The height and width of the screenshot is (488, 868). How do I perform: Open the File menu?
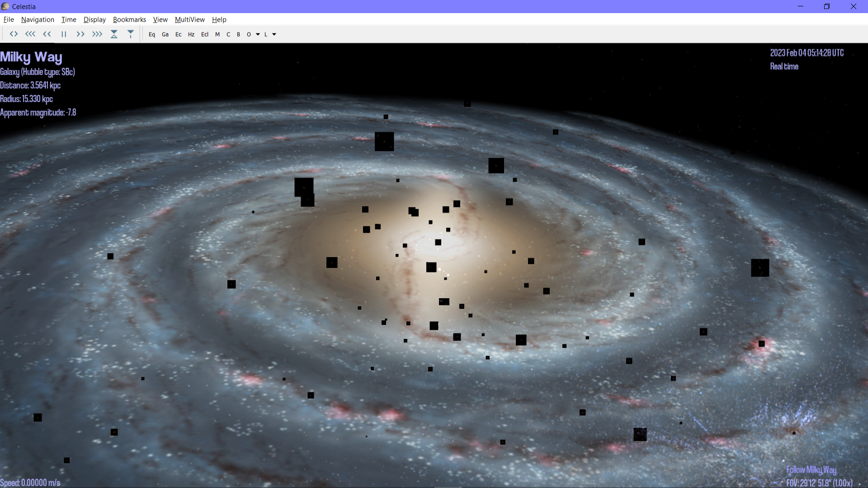coord(9,19)
